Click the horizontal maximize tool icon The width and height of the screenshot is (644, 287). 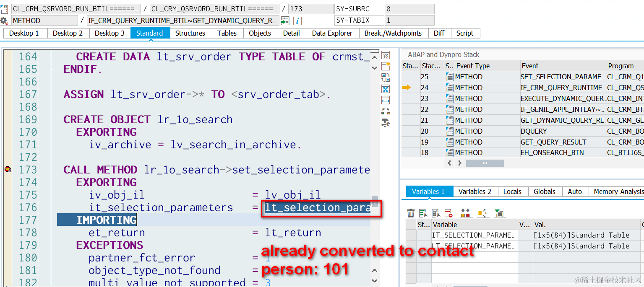(386, 100)
